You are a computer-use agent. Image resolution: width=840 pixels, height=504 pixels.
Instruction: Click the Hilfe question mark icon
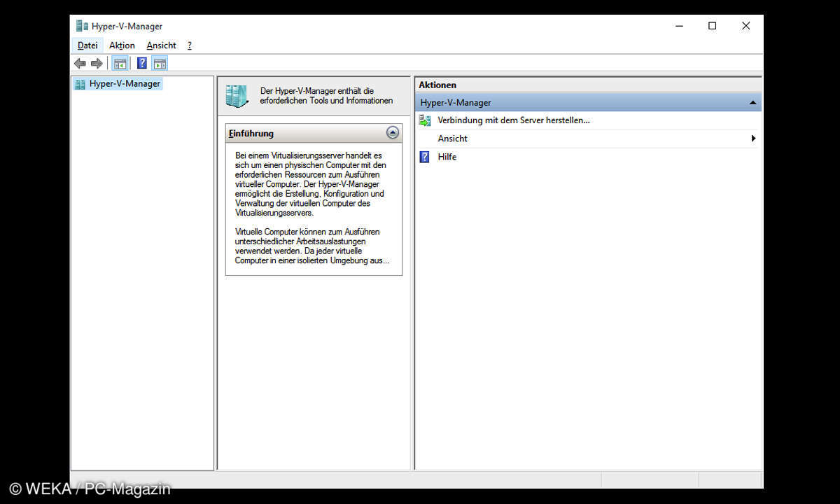[x=424, y=157]
